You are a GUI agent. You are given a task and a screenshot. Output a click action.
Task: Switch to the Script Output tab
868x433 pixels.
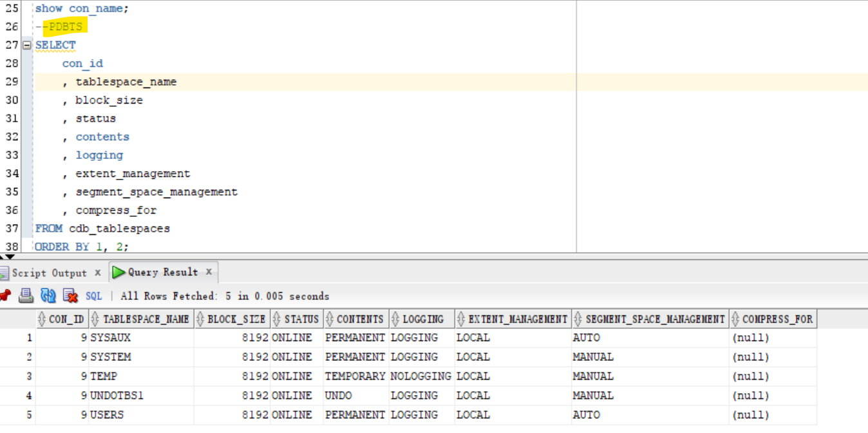(x=49, y=273)
